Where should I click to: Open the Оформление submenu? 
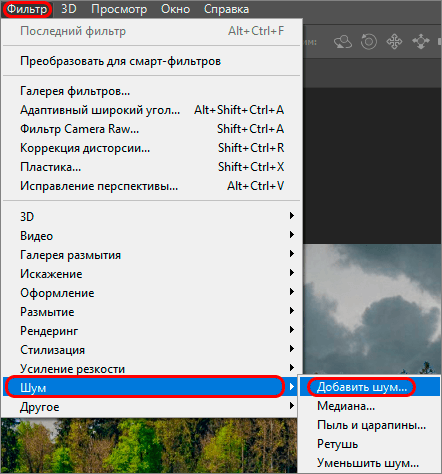(152, 293)
